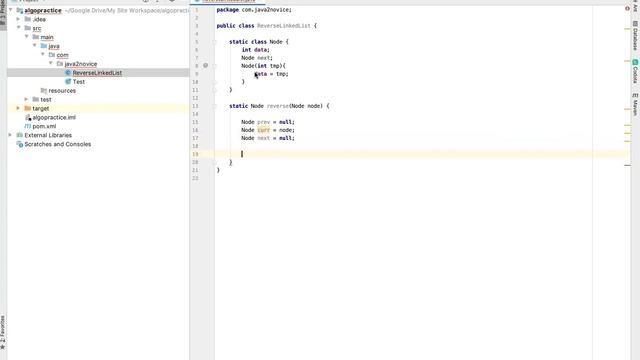Image resolution: width=640 pixels, height=360 pixels.
Task: Click 'ReverseLinkedList' in the class declaration
Action: (284, 26)
